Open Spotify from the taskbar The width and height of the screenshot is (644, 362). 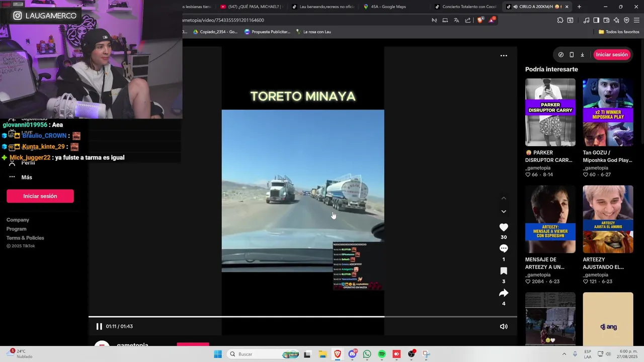(382, 354)
